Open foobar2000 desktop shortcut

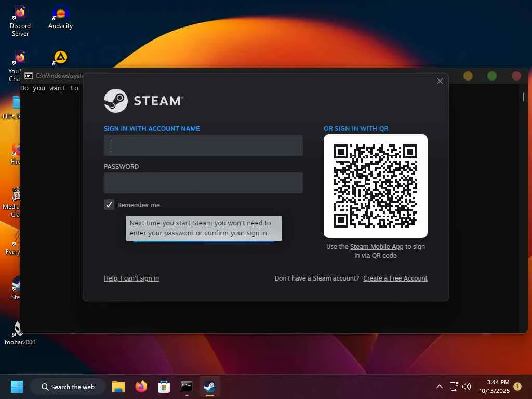[20, 333]
